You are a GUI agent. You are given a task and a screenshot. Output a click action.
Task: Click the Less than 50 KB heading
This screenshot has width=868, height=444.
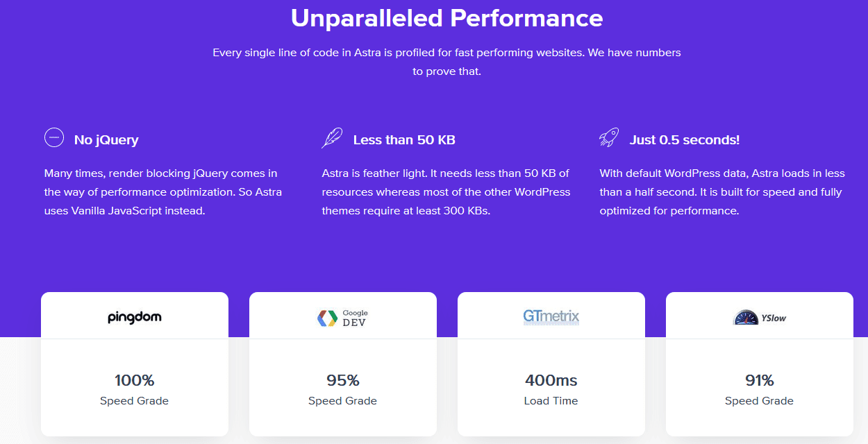[404, 140]
